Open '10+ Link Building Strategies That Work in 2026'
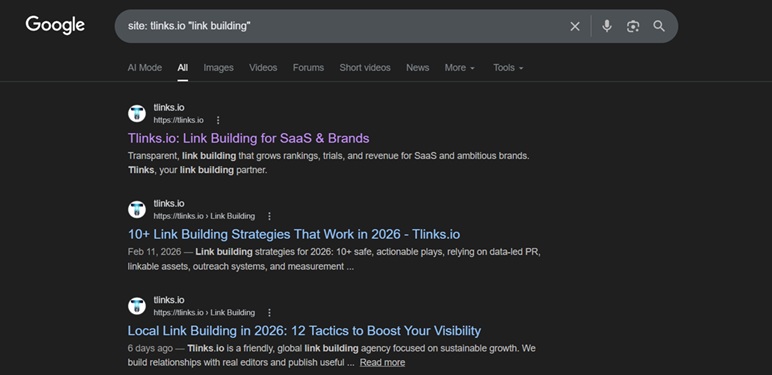The width and height of the screenshot is (772, 375). click(x=294, y=234)
